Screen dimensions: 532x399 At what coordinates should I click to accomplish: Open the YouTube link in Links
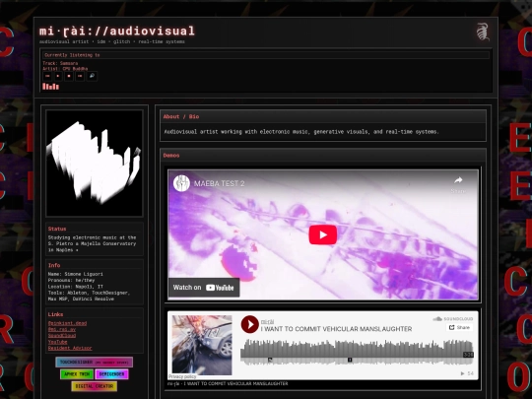tap(57, 342)
